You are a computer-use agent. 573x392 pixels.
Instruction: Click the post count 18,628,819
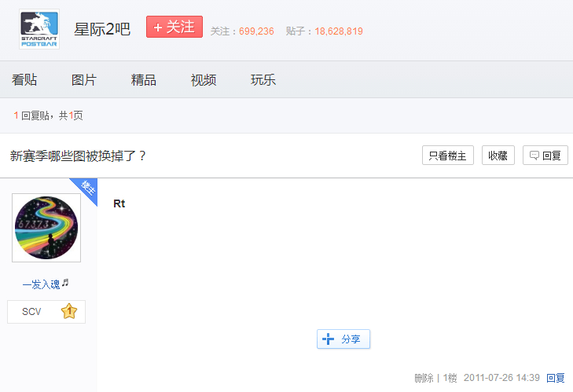tap(339, 31)
